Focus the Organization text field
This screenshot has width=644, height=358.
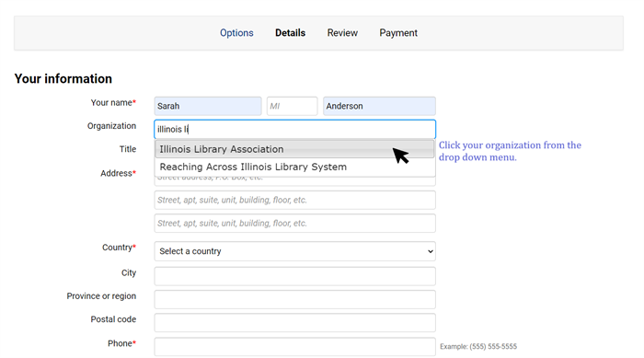pyautogui.click(x=295, y=129)
